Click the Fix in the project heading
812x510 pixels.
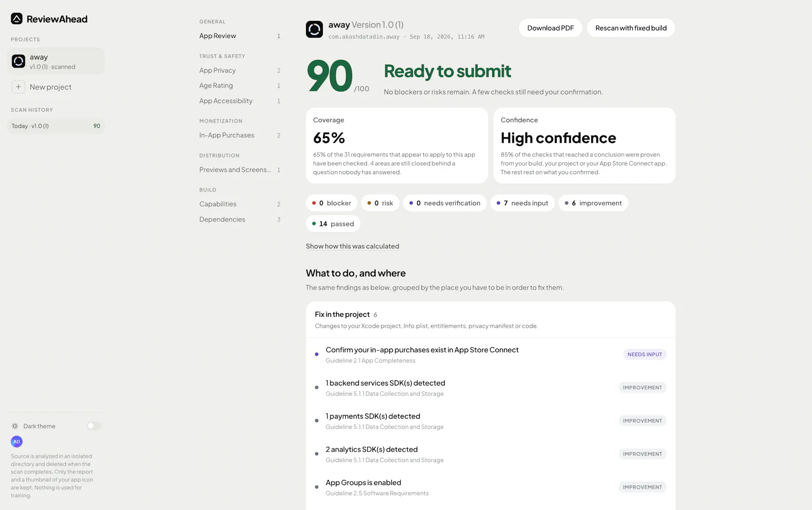pyautogui.click(x=342, y=314)
